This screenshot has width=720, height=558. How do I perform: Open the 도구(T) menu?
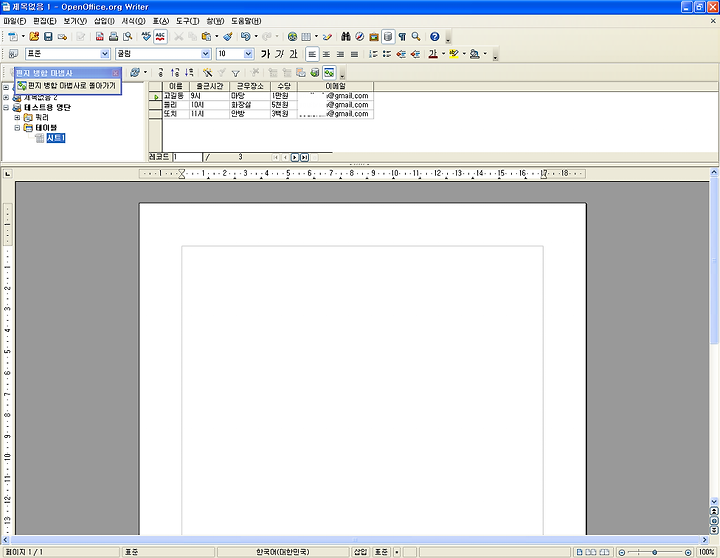(x=187, y=21)
